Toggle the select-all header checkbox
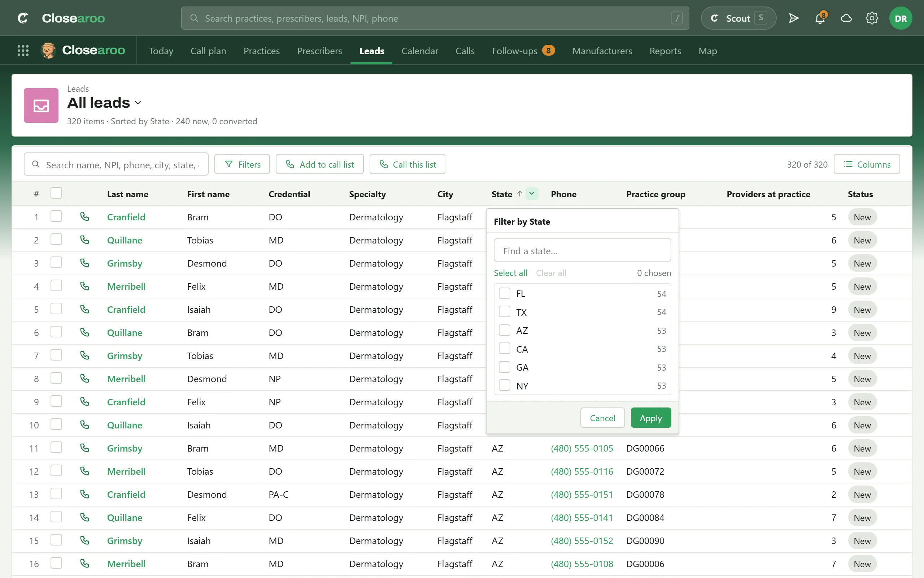924x578 pixels. click(56, 193)
